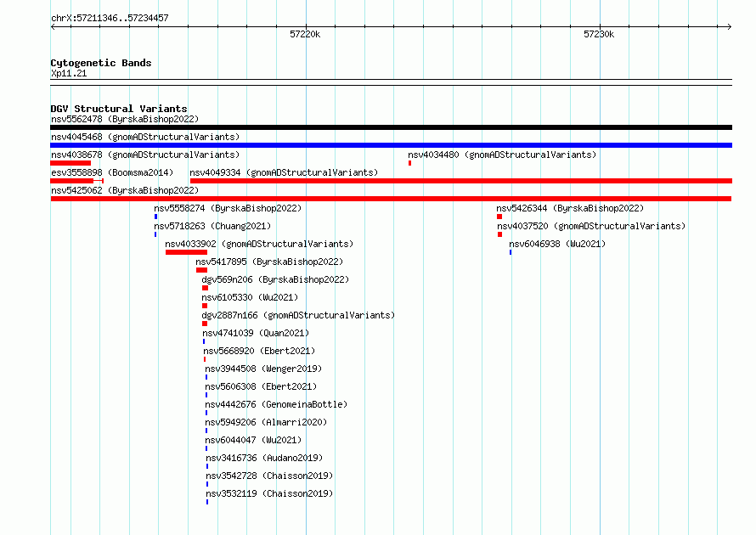Click nsv3532119 (Chaisson2019) label

coord(269,493)
